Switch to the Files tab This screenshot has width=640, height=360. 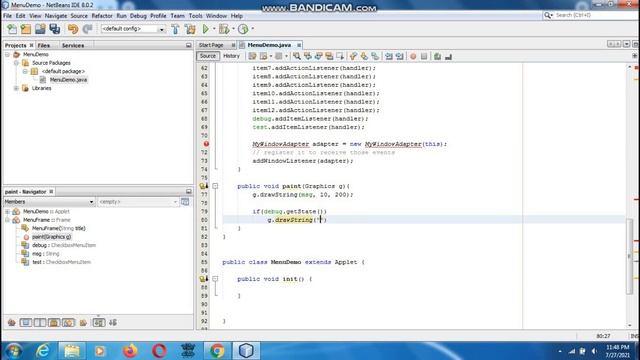click(44, 45)
